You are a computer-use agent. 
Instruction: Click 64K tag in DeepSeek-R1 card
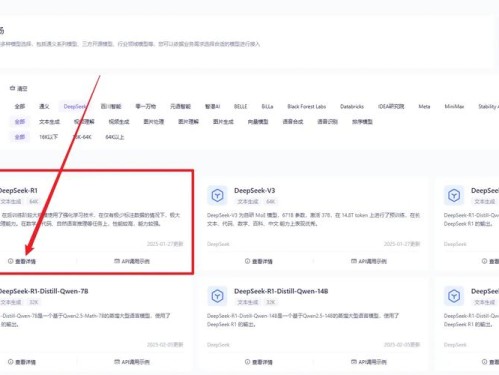click(x=34, y=202)
